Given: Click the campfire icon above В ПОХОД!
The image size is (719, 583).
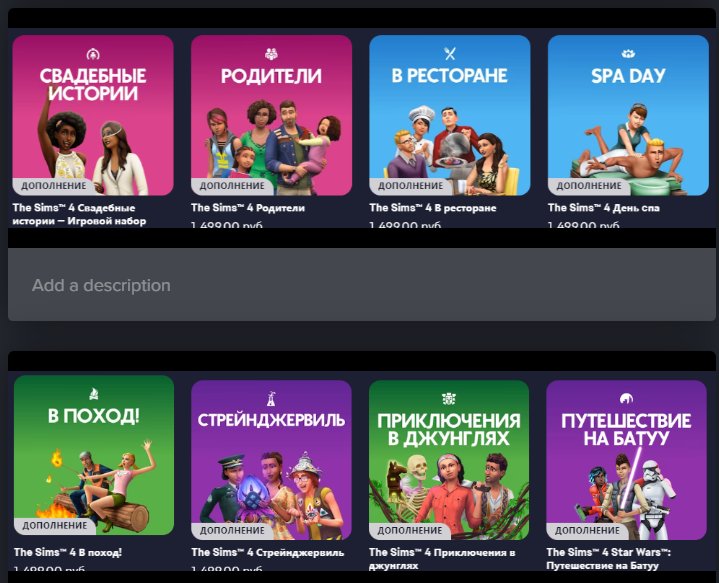Looking at the screenshot, I should pyautogui.click(x=93, y=394).
